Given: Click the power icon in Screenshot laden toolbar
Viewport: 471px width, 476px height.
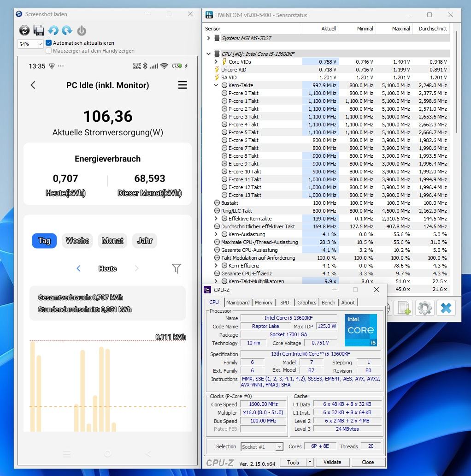Looking at the screenshot, I should pos(81,30).
